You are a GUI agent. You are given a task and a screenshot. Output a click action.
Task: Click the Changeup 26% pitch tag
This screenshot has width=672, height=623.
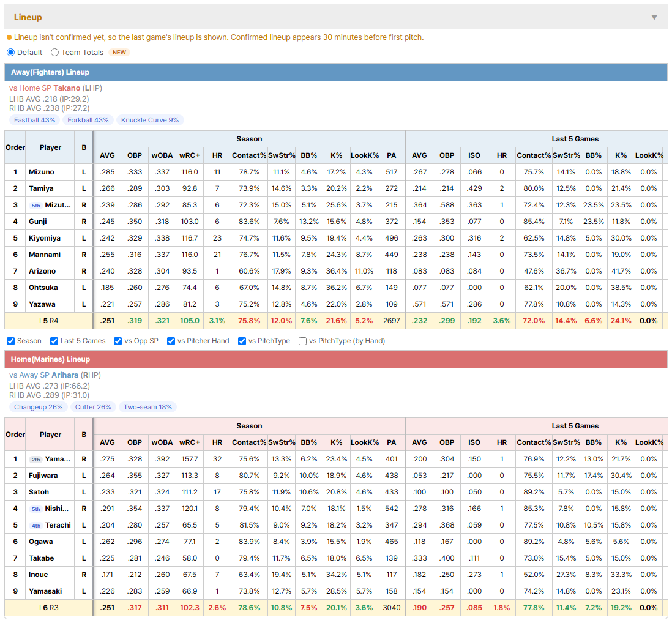coord(39,407)
